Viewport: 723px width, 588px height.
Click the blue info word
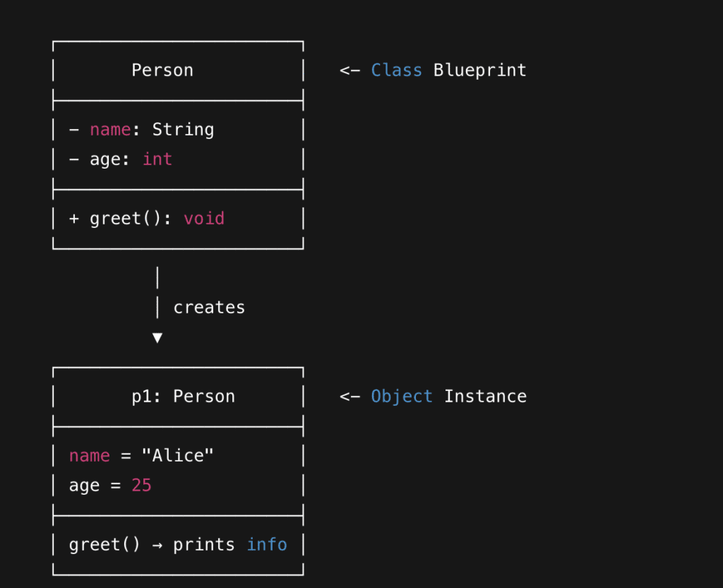pyautogui.click(x=267, y=545)
